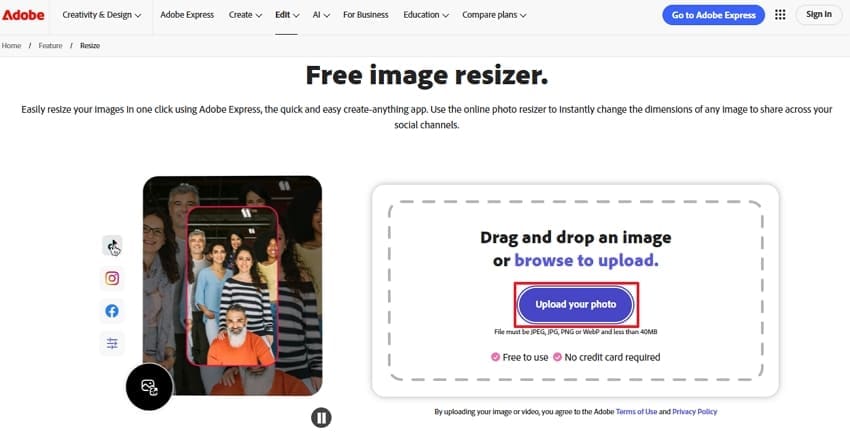850x436 pixels.
Task: Select the Facebook resize icon
Action: [x=112, y=311]
